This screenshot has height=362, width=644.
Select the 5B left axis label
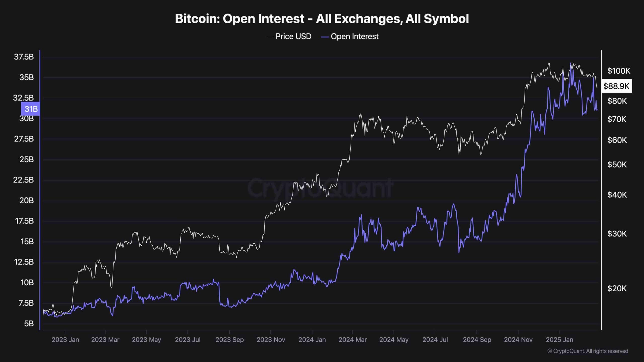click(29, 323)
